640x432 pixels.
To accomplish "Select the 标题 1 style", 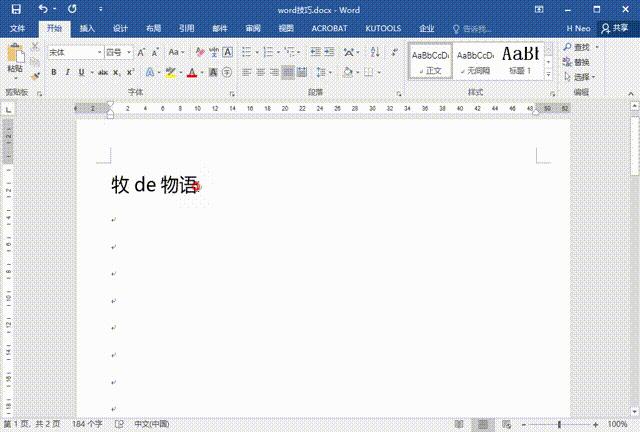I will [x=520, y=61].
